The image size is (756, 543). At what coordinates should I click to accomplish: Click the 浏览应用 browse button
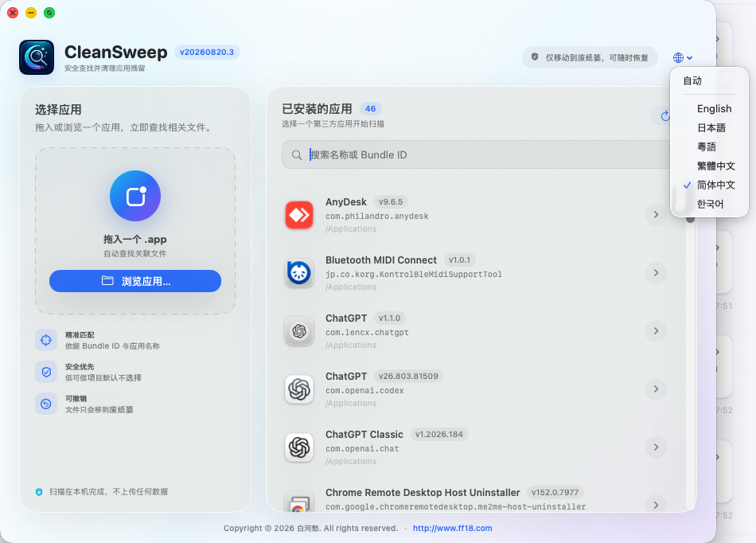coord(135,281)
